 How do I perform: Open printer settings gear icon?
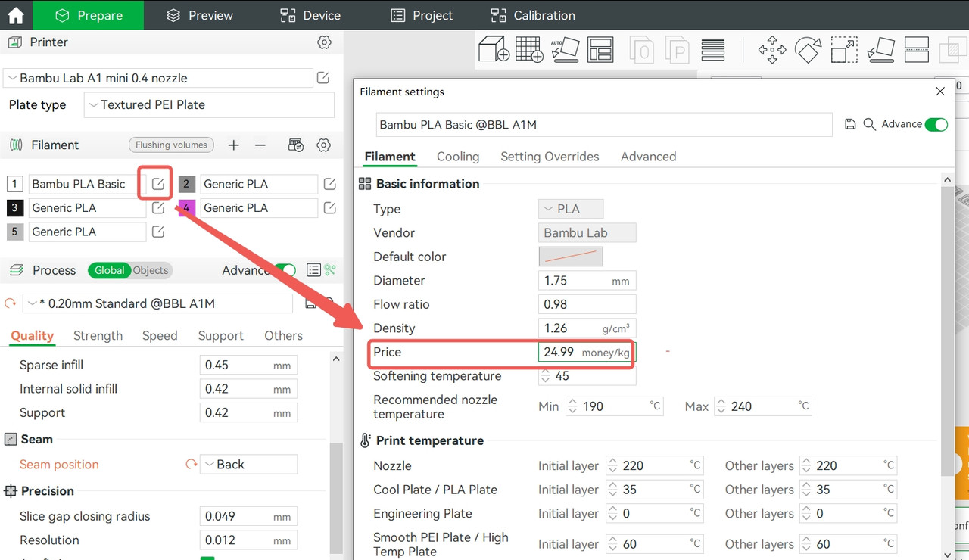click(x=324, y=42)
